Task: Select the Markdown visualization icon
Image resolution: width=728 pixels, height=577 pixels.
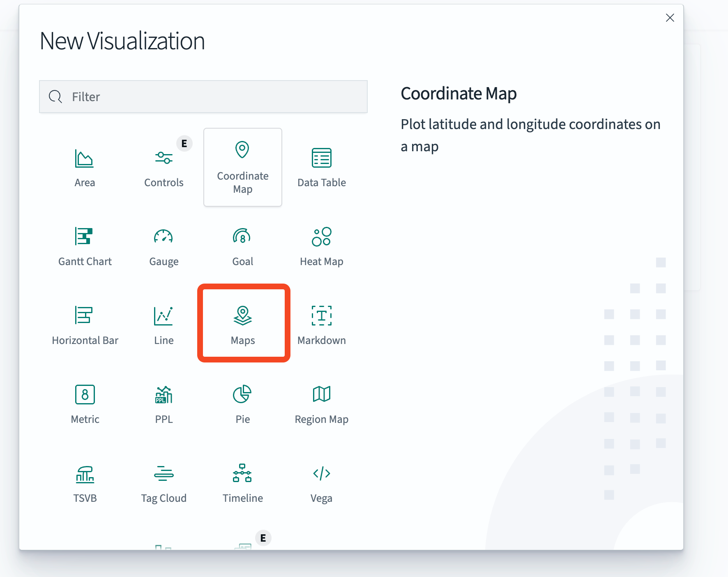Action: coord(322,316)
